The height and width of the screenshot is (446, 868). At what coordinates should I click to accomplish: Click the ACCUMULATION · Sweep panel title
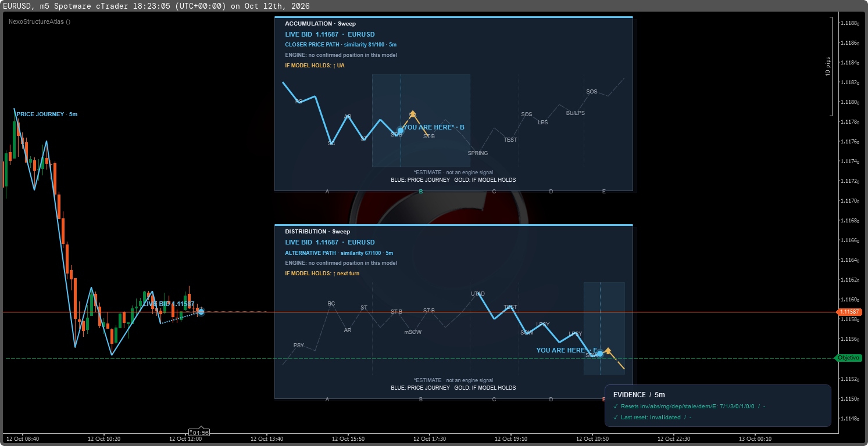point(320,24)
